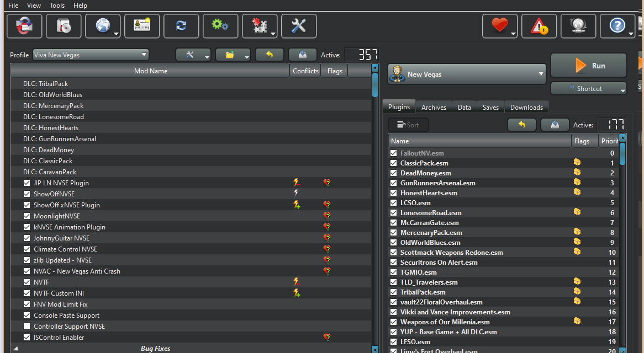Viewport: 644px width, 353px height.
Task: Uncheck the Console Paste Support mod
Action: (x=27, y=315)
